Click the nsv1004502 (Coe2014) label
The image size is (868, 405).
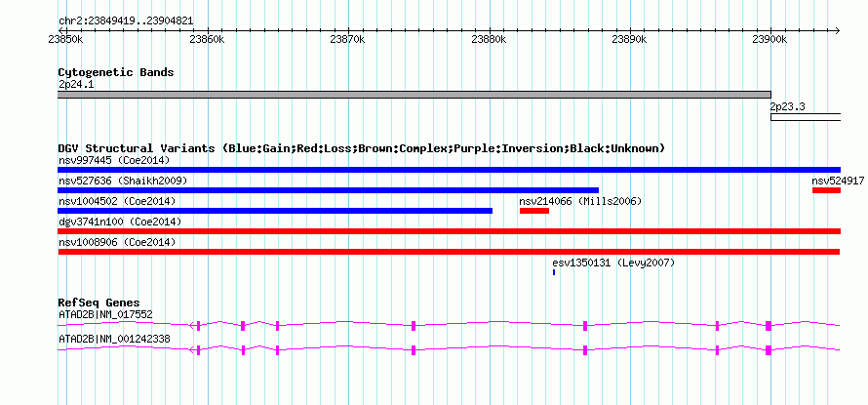pyautogui.click(x=117, y=201)
